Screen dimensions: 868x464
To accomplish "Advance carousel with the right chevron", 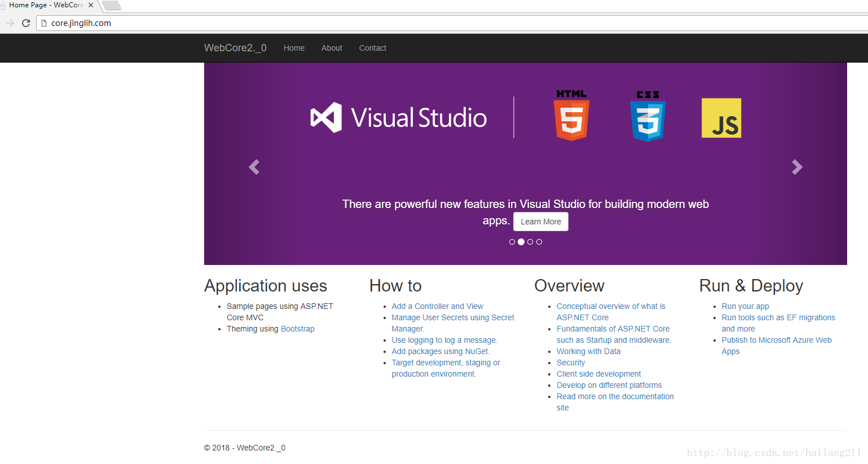I will [797, 167].
